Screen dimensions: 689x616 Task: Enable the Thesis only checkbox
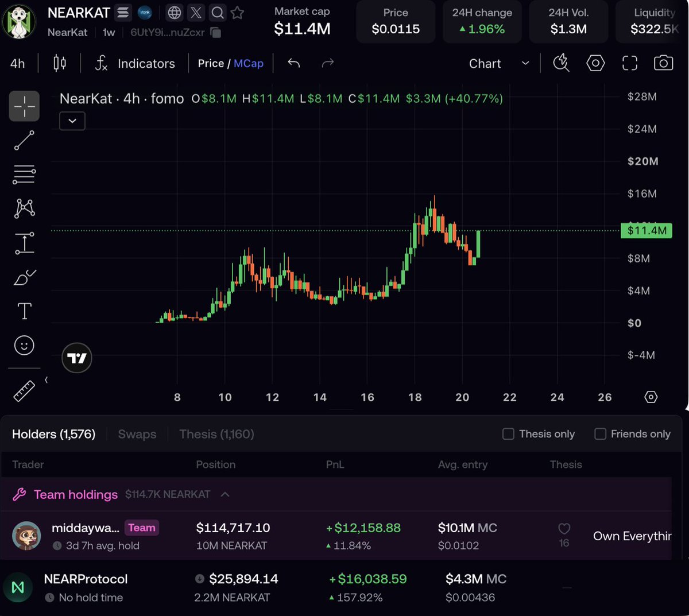508,434
